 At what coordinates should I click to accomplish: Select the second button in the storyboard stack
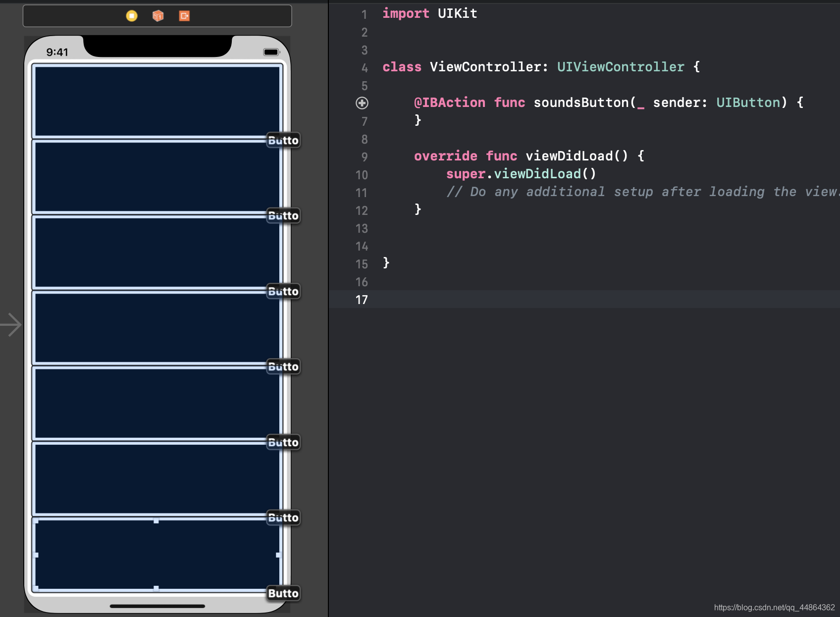[x=157, y=177]
